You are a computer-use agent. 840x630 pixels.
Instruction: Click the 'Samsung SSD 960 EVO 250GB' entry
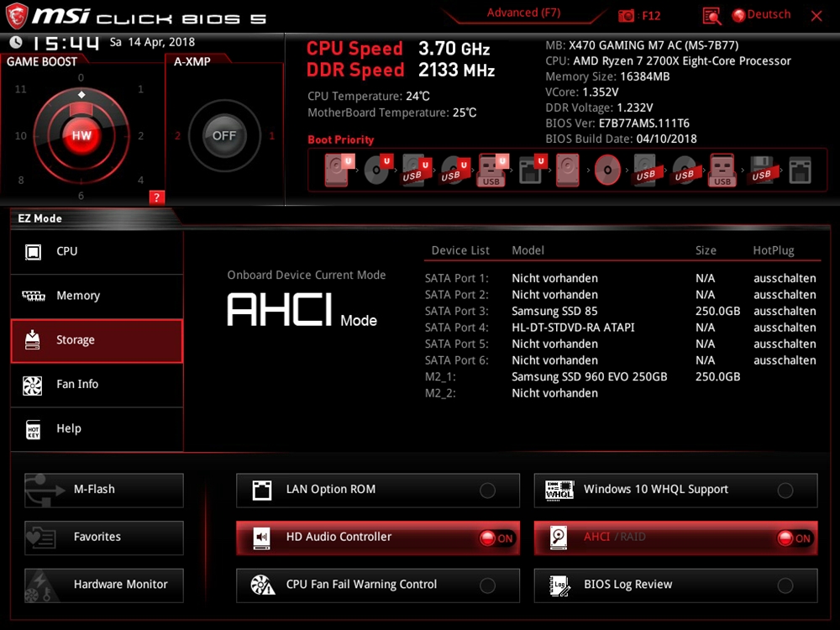(x=590, y=376)
